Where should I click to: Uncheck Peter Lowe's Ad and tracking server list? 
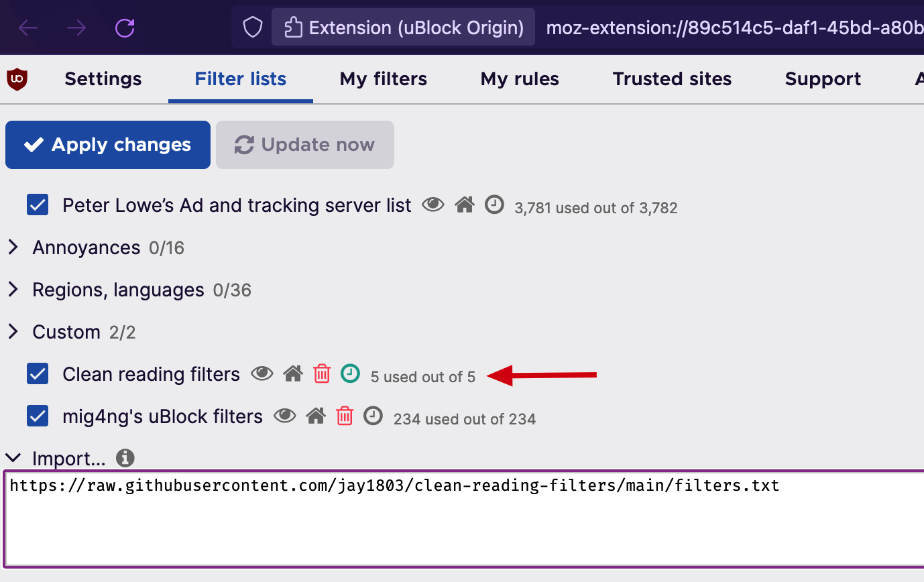(38, 205)
